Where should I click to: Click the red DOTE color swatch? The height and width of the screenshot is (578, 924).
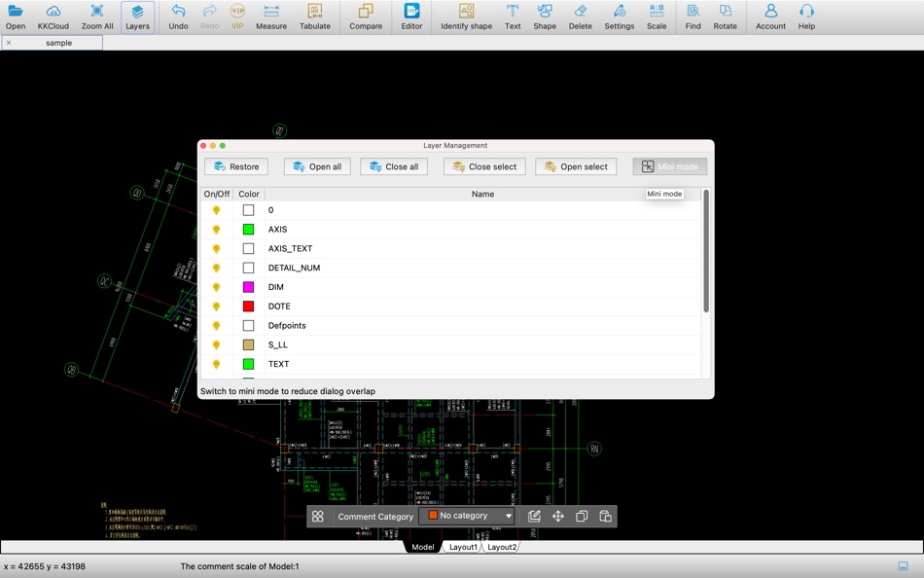click(249, 307)
